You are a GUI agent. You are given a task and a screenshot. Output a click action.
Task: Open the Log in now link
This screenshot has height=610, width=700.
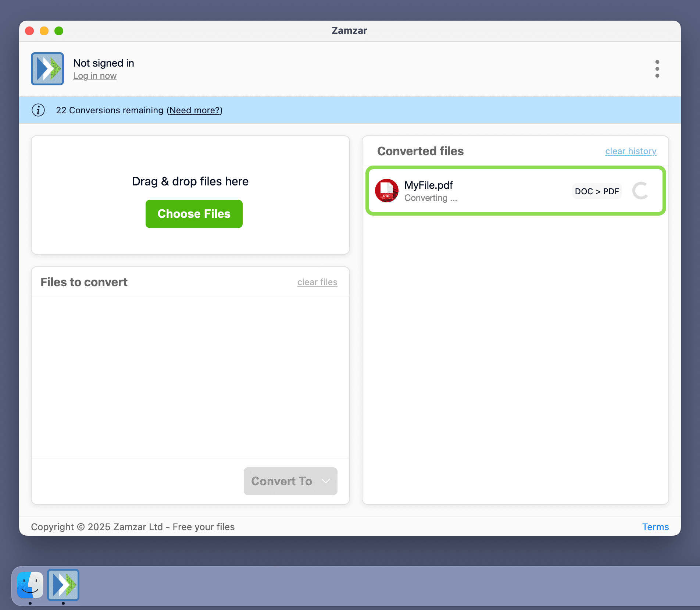[95, 75]
